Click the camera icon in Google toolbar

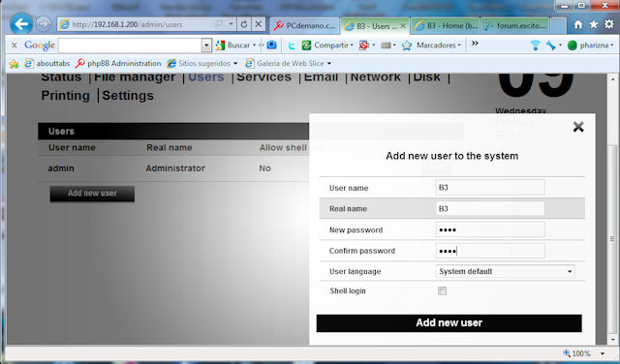point(271,45)
